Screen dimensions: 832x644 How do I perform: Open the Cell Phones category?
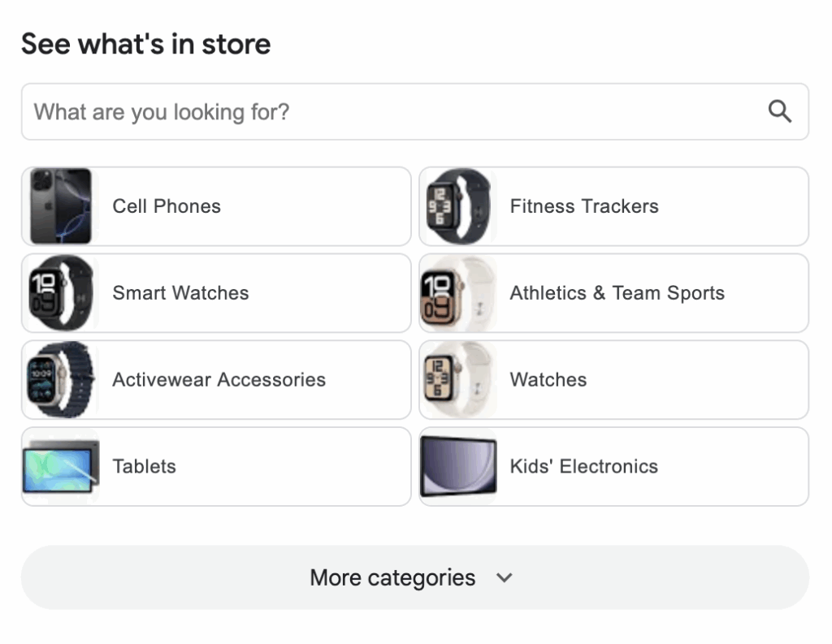click(x=167, y=206)
